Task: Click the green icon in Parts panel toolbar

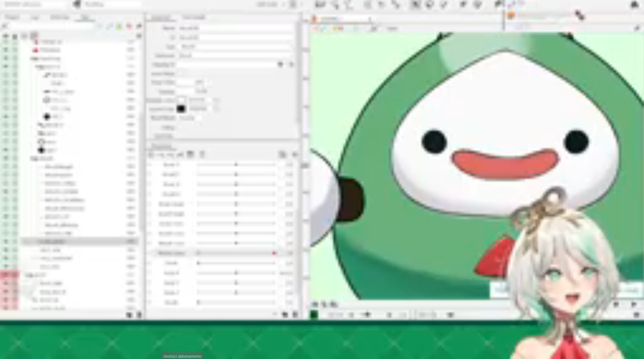Action: pos(119,27)
